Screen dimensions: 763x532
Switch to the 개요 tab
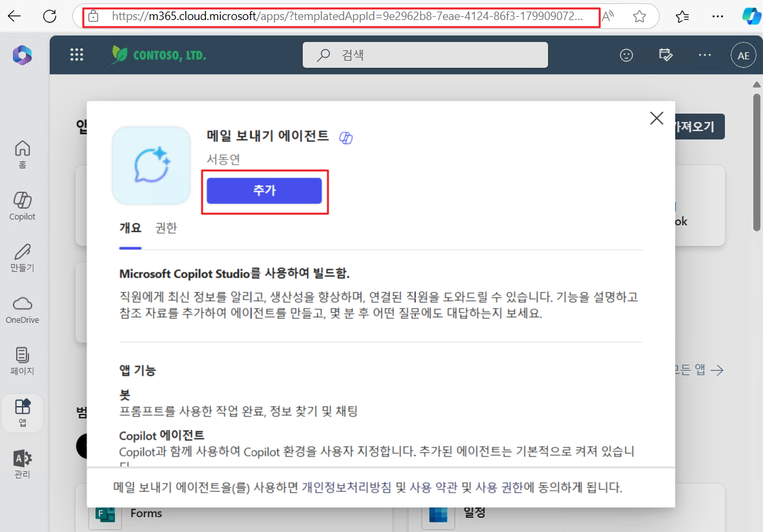pyautogui.click(x=130, y=228)
